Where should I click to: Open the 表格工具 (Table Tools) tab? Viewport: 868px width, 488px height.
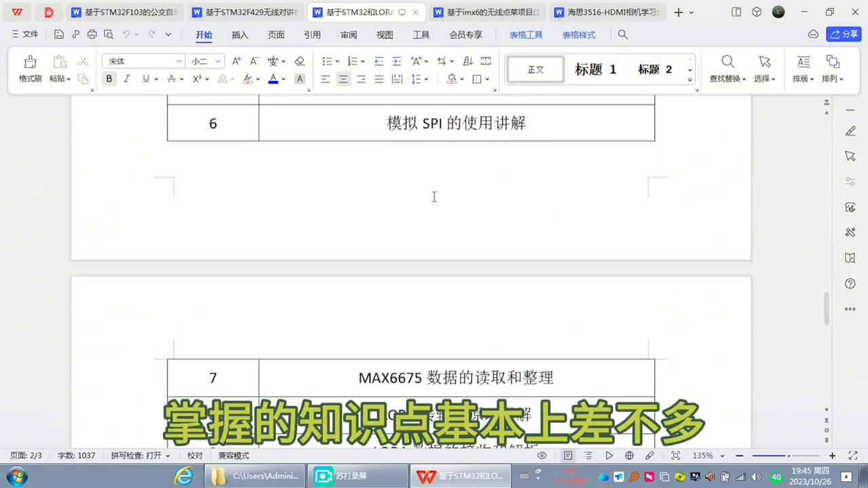(x=526, y=35)
